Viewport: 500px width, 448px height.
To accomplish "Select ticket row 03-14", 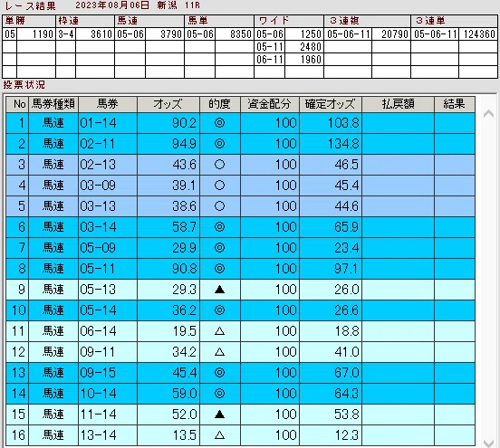I will pos(240,227).
